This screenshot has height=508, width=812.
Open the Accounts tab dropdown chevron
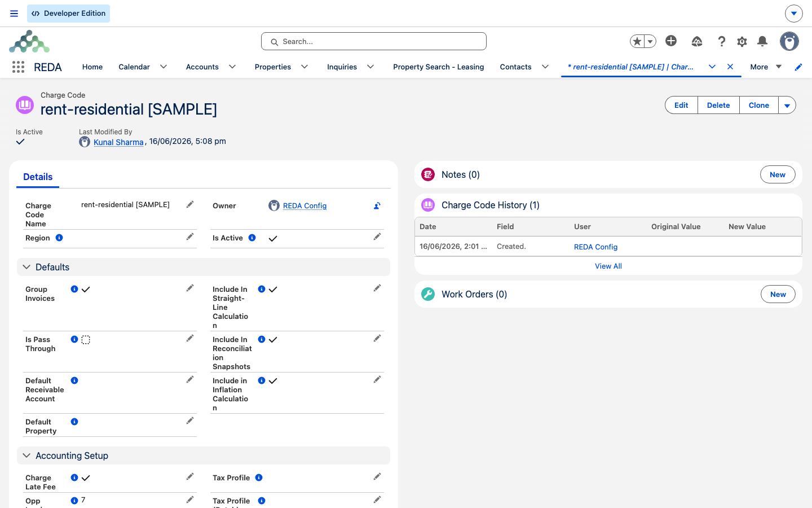coord(232,67)
